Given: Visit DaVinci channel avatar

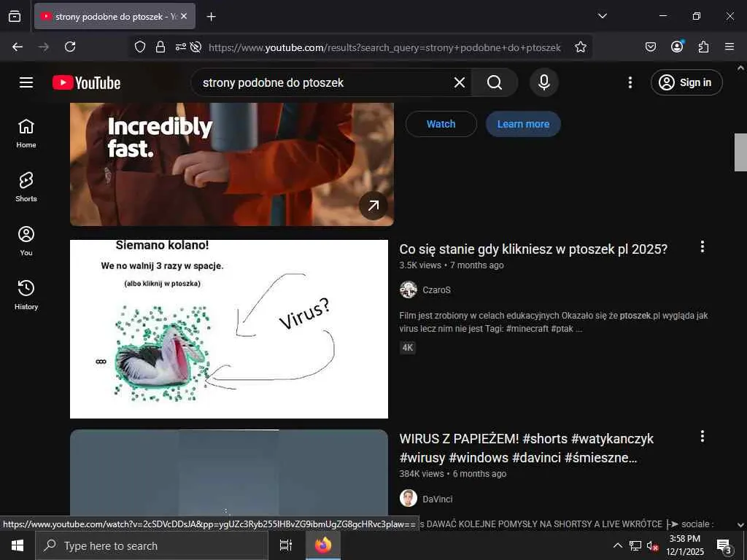Looking at the screenshot, I should click(409, 499).
